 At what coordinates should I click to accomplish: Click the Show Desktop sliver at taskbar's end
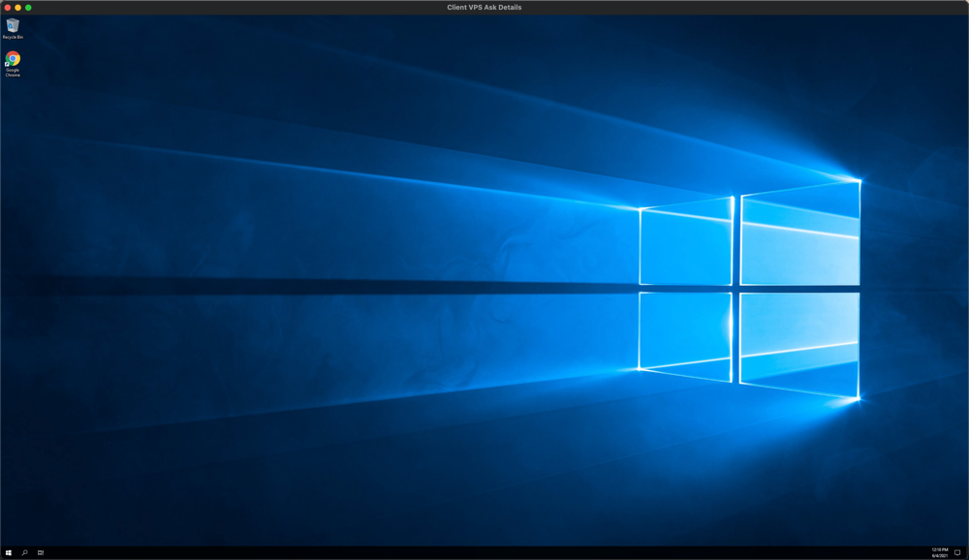(x=967, y=553)
